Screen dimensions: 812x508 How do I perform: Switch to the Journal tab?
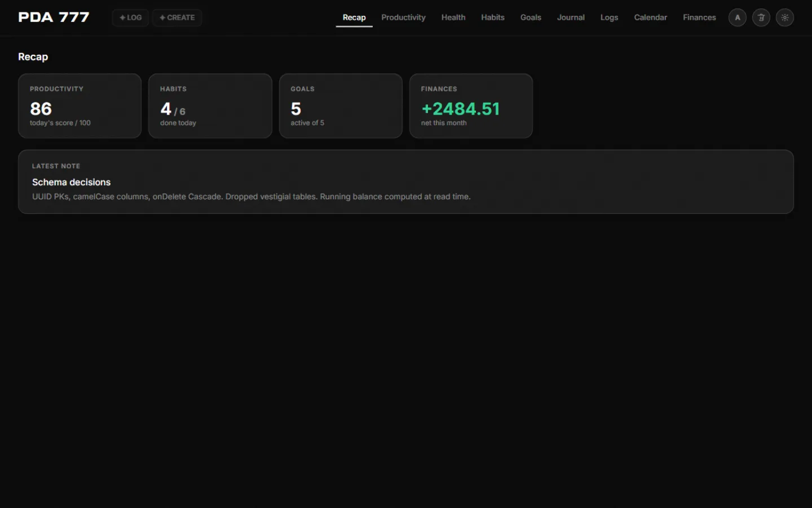[x=571, y=17]
